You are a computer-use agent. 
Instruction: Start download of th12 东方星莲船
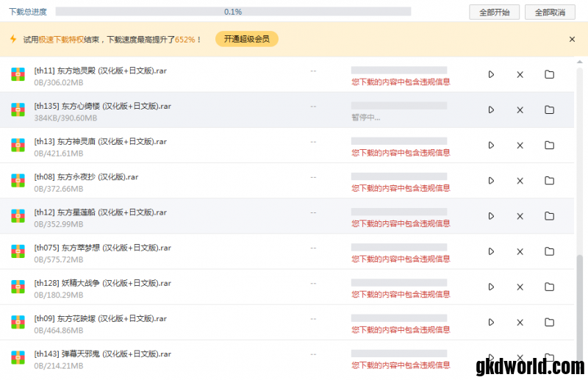491,216
